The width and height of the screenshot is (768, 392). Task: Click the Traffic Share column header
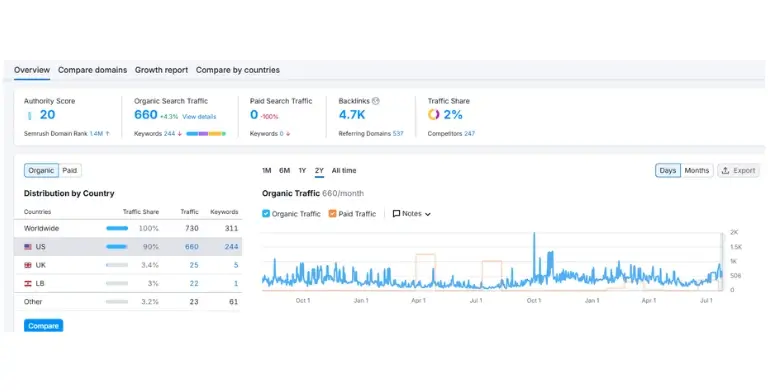pos(141,212)
